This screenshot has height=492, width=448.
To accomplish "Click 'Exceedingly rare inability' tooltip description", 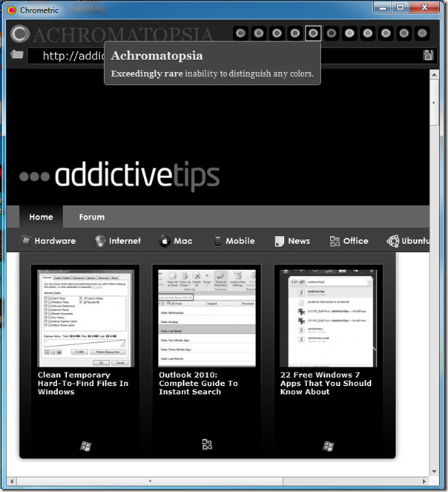I will (212, 73).
